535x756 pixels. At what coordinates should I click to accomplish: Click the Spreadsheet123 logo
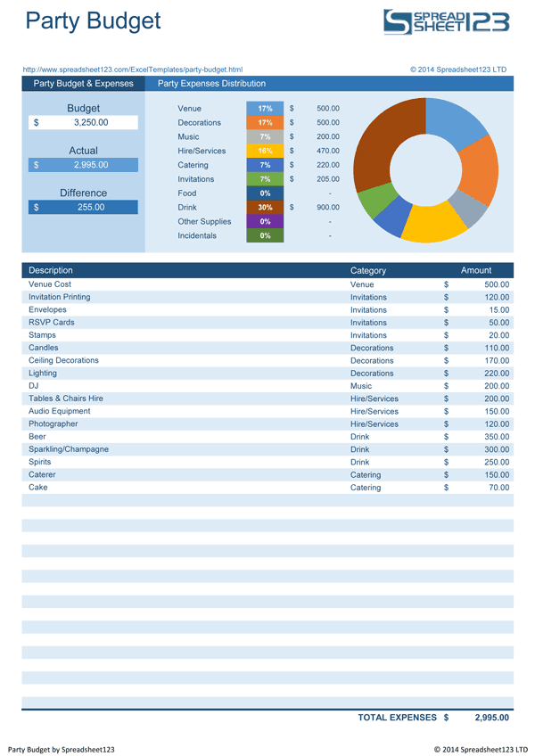(446, 22)
